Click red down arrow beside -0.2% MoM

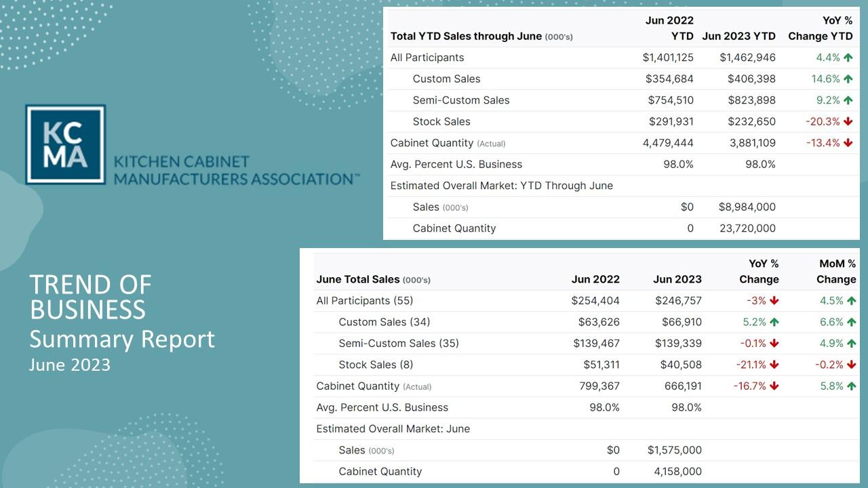tap(851, 365)
